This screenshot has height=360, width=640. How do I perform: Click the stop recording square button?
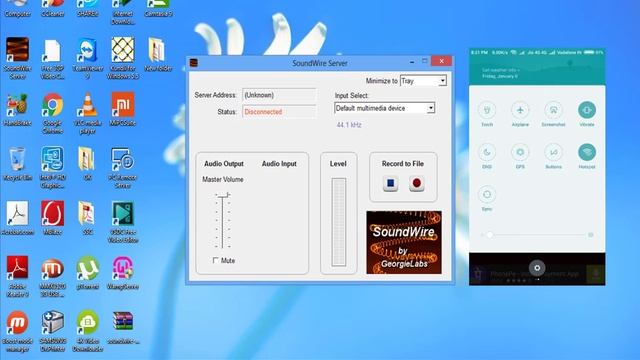point(390,183)
